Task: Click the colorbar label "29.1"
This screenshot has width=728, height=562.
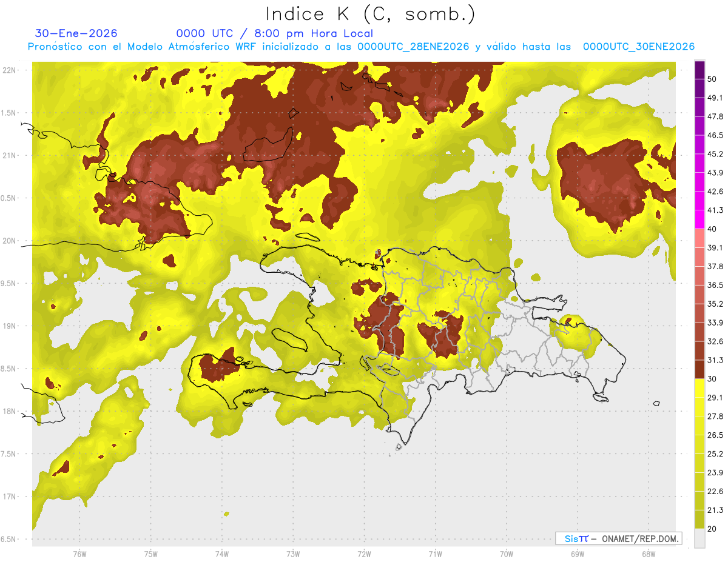Action: point(715,398)
